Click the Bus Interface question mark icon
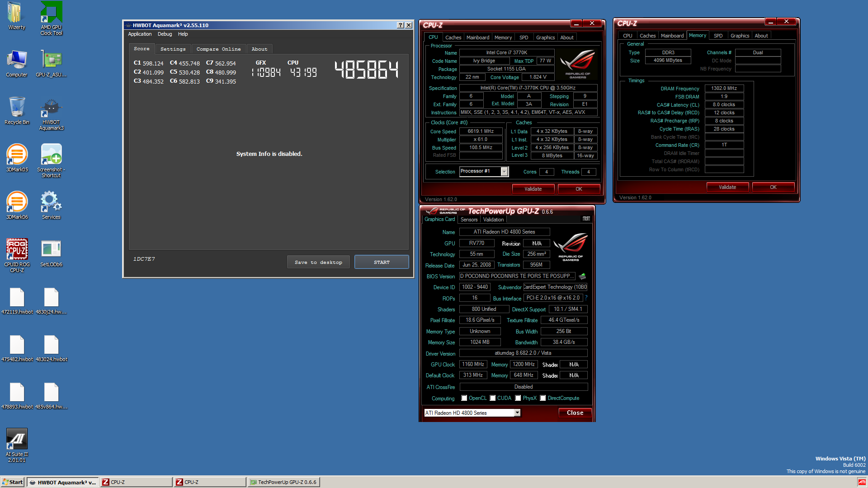Image resolution: width=868 pixels, height=488 pixels. tap(586, 298)
